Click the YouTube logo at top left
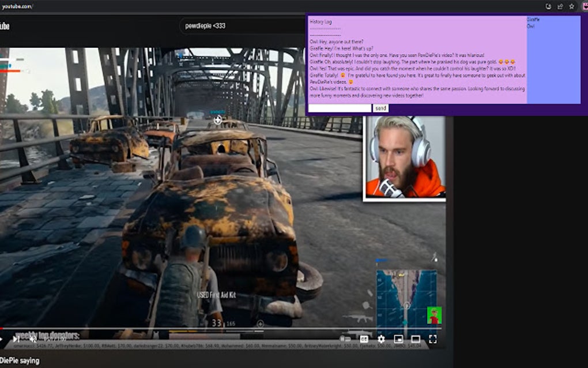Image resolution: width=588 pixels, height=368 pixels. click(5, 26)
